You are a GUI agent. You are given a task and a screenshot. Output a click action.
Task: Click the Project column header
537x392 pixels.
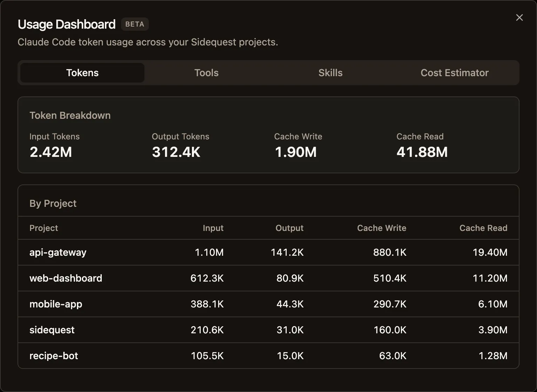pyautogui.click(x=44, y=228)
